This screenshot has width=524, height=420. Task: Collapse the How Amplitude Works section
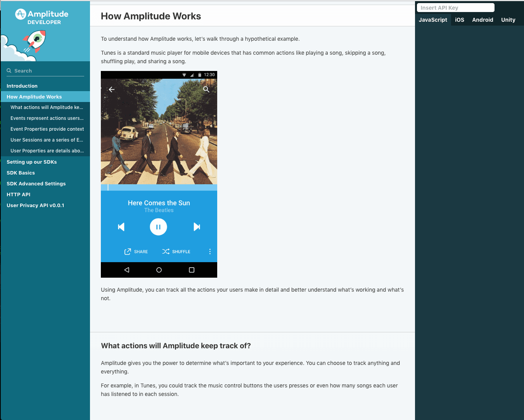[34, 97]
